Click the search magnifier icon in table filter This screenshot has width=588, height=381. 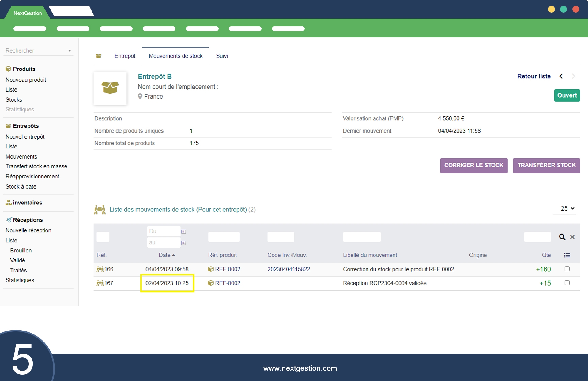pyautogui.click(x=562, y=237)
